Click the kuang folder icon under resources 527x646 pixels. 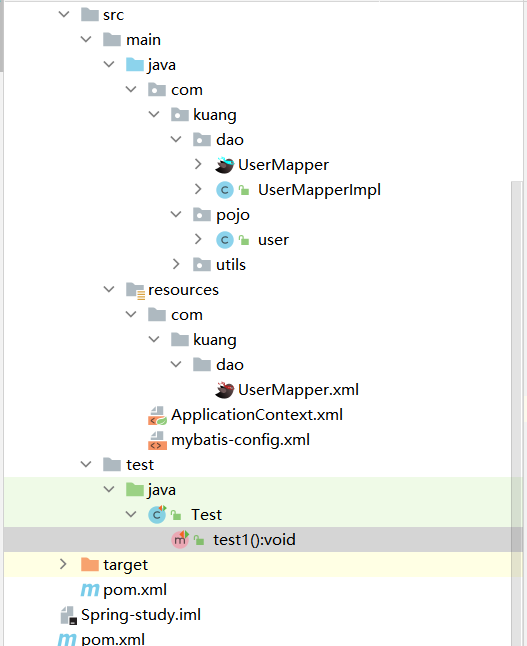point(180,339)
